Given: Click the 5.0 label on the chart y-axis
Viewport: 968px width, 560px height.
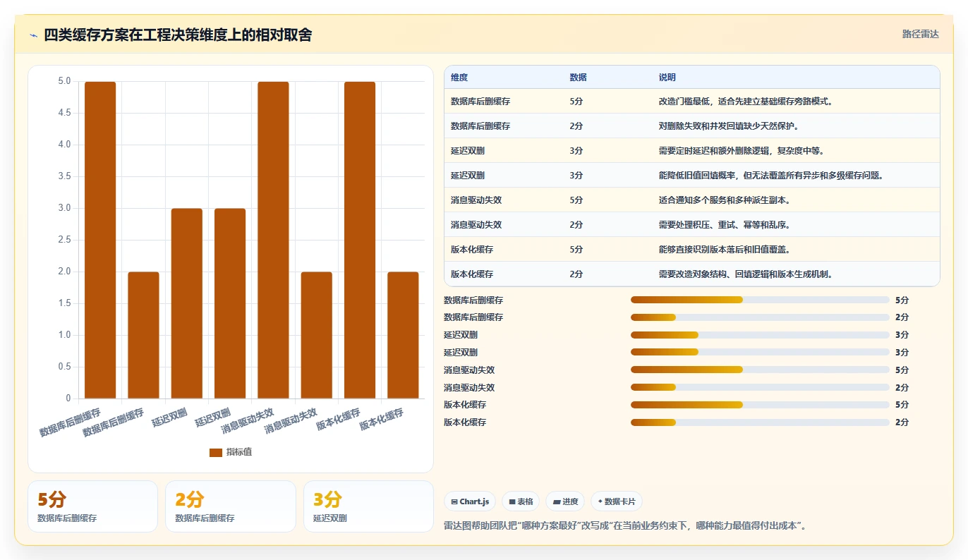Looking at the screenshot, I should pyautogui.click(x=63, y=81).
